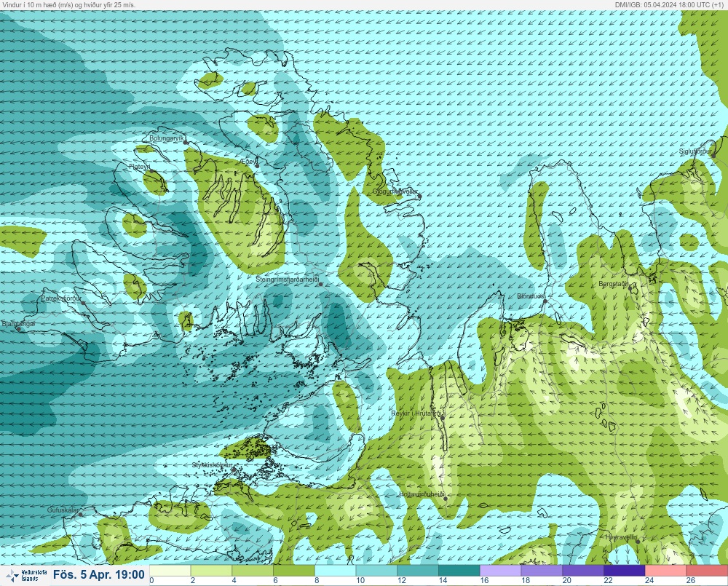Click the Veðurstofa Íslands logo
Viewport: 728px width, 586px height.
[26, 575]
